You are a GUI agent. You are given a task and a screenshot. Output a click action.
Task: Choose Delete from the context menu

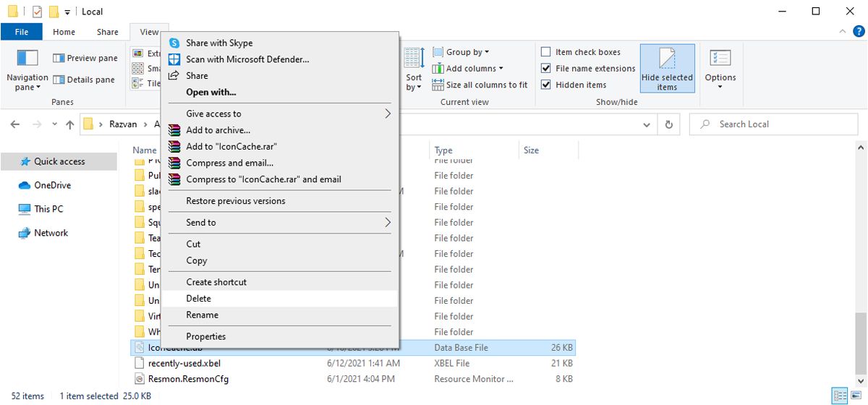click(x=199, y=299)
